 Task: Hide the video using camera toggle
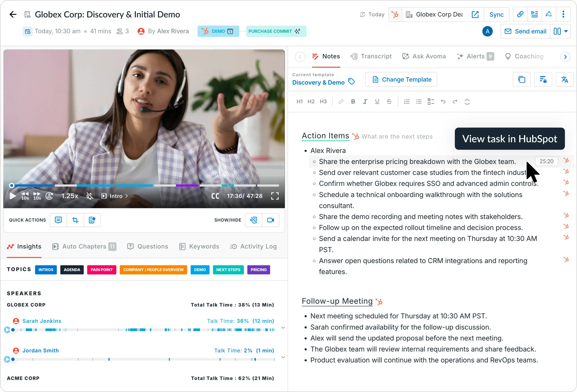click(270, 220)
